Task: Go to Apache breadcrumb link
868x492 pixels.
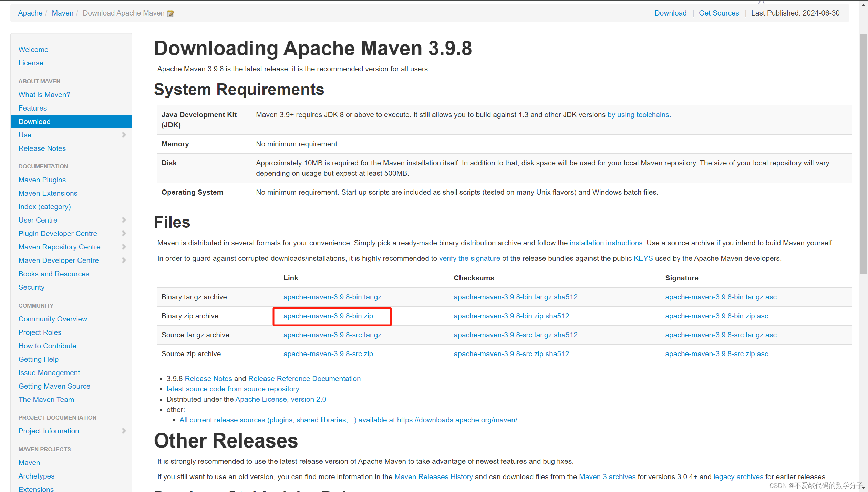Action: pos(30,13)
